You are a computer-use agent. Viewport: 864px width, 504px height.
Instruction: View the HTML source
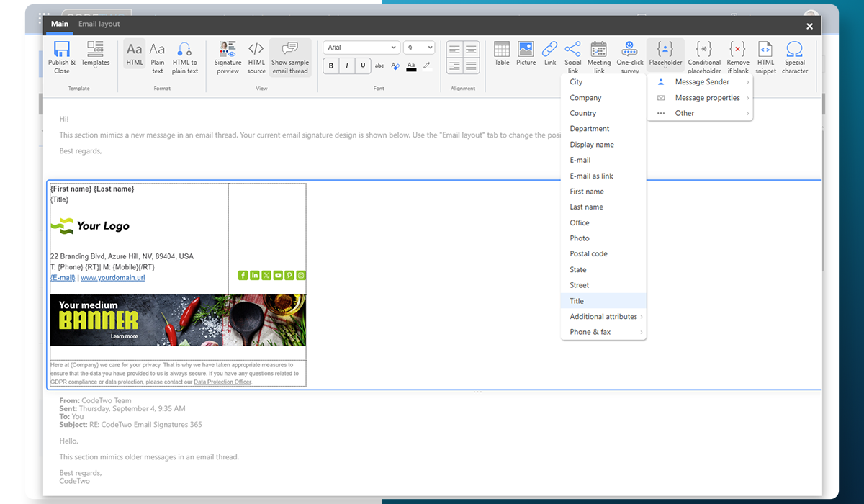tap(256, 57)
